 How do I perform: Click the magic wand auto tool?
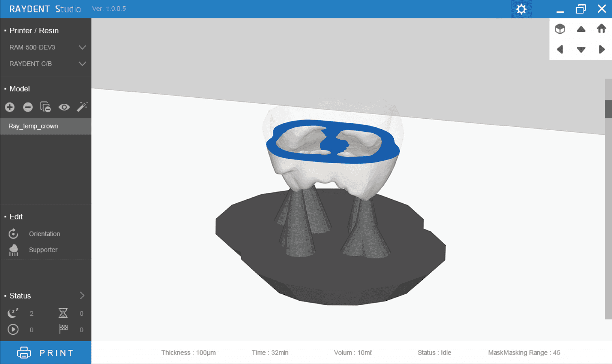82,107
